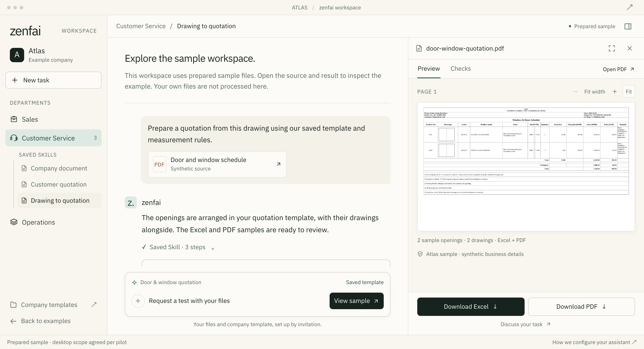Viewport: 644px width, 349px height.
Task: Click the Company templates external arrow icon
Action: point(94,304)
